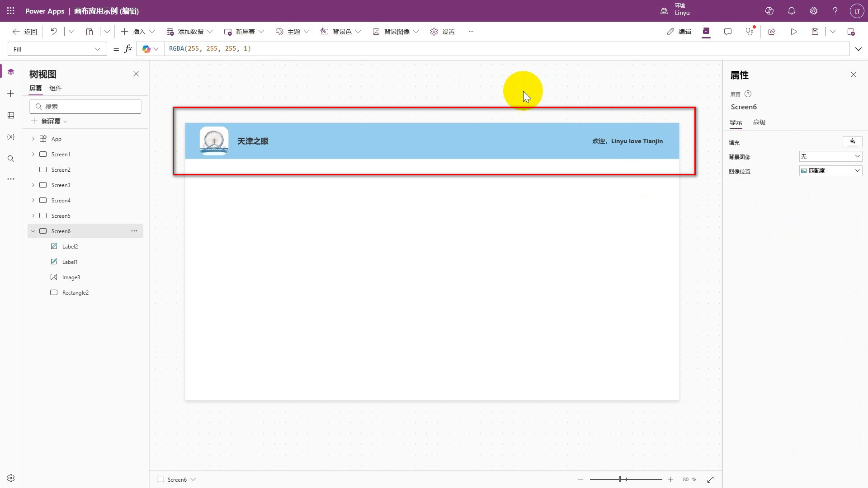The width and height of the screenshot is (868, 488).
Task: Switch to the 组件 tab
Action: (x=56, y=88)
